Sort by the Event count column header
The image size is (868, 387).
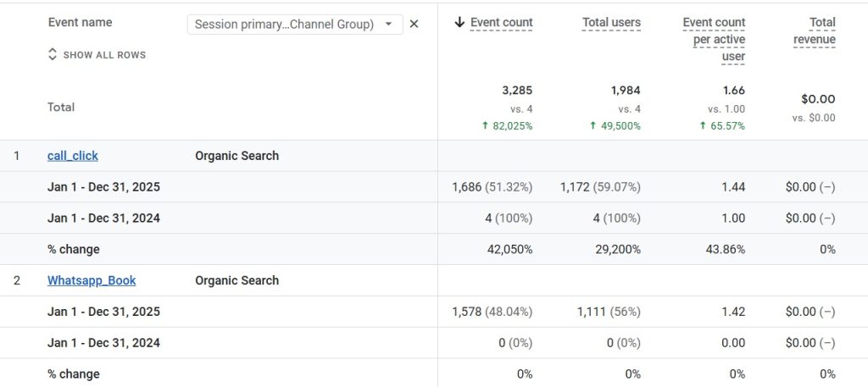502,23
